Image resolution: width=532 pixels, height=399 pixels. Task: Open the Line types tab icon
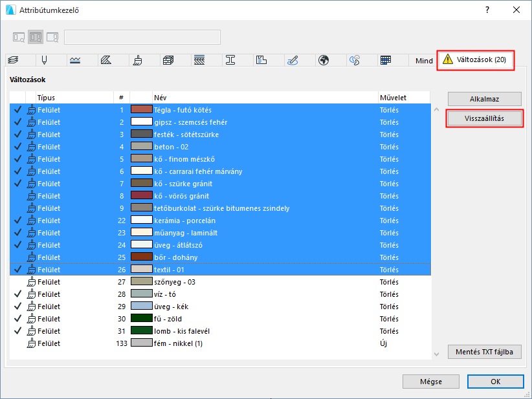click(x=75, y=60)
